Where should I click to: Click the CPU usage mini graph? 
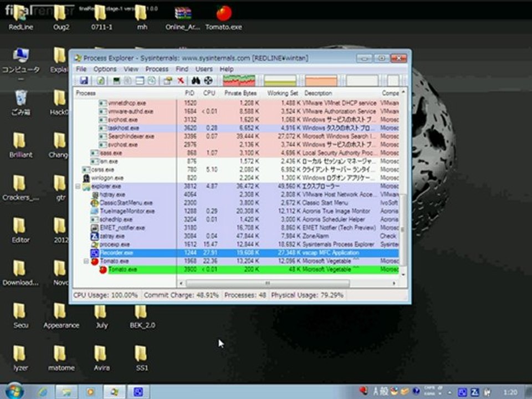click(239, 80)
